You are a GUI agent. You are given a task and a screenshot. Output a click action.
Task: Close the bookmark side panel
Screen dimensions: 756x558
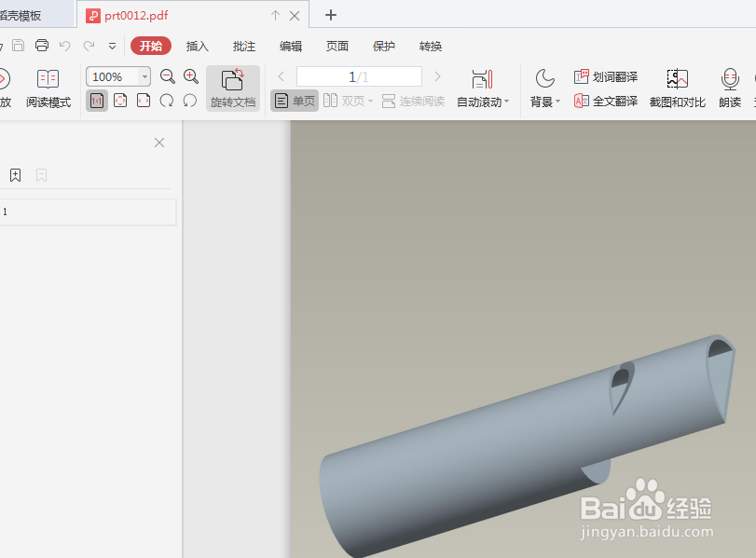coord(159,143)
